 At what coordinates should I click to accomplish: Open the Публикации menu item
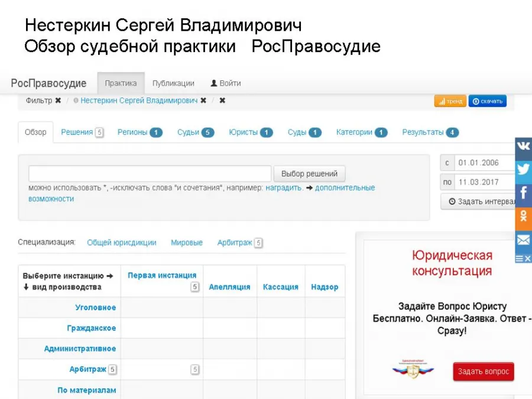point(173,83)
